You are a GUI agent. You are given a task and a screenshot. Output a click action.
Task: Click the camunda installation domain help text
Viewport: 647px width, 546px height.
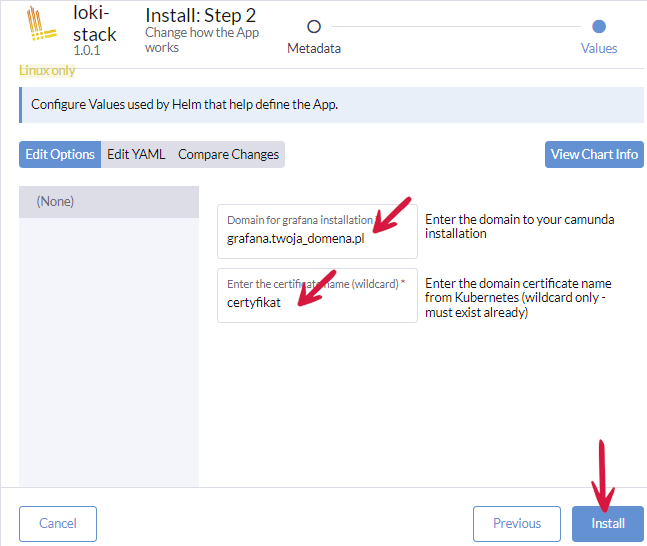point(519,226)
